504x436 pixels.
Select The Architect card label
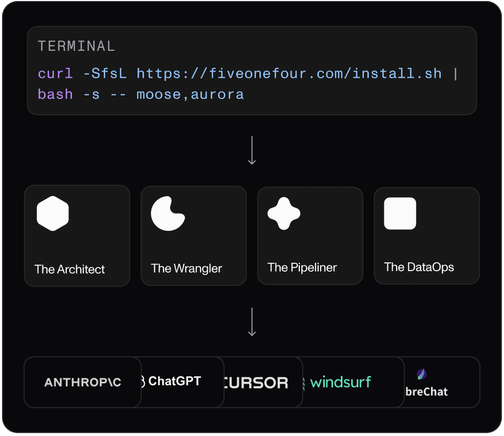[70, 269]
